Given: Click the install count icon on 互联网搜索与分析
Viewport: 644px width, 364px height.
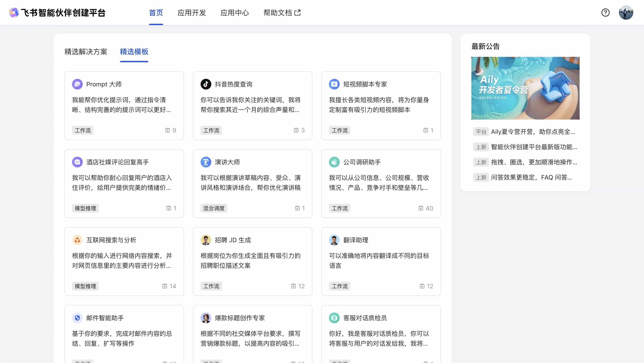Looking at the screenshot, I should (x=165, y=286).
